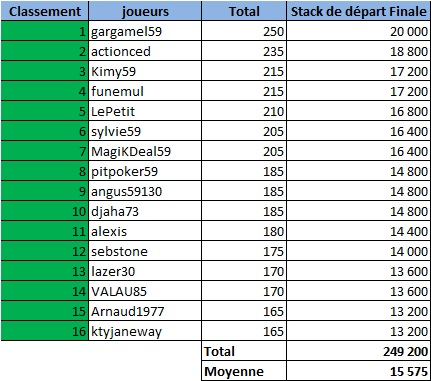Click the Kimy59 player cell

145,71
